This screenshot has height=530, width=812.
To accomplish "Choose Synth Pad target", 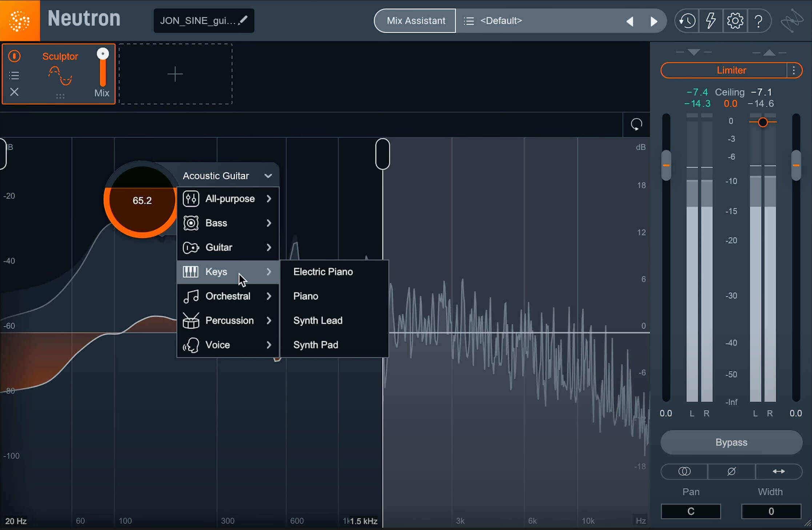I will click(x=334, y=345).
